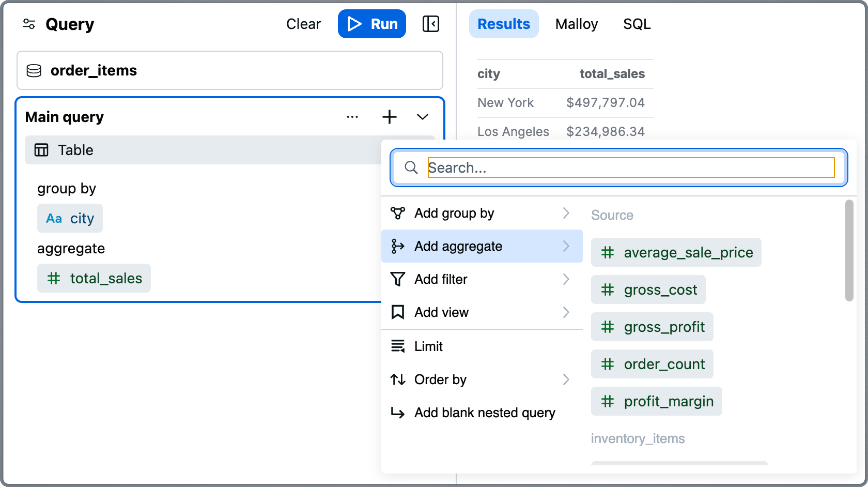Open the Add aggregate submenu arrow
The width and height of the screenshot is (868, 487).
567,246
